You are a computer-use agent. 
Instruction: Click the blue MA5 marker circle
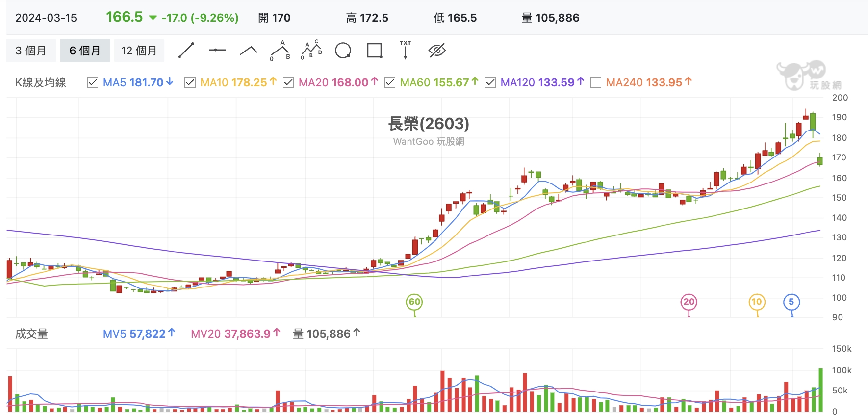pyautogui.click(x=791, y=302)
